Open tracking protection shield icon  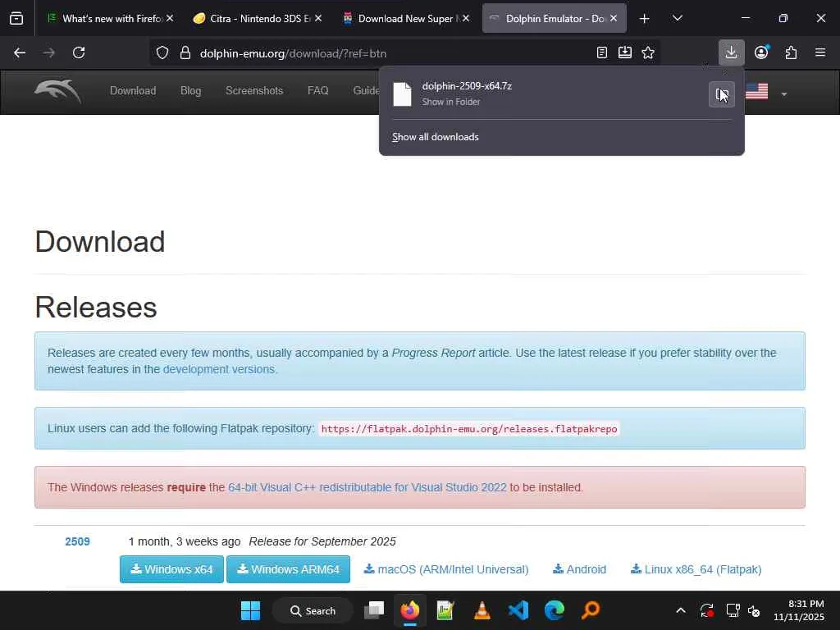click(162, 52)
